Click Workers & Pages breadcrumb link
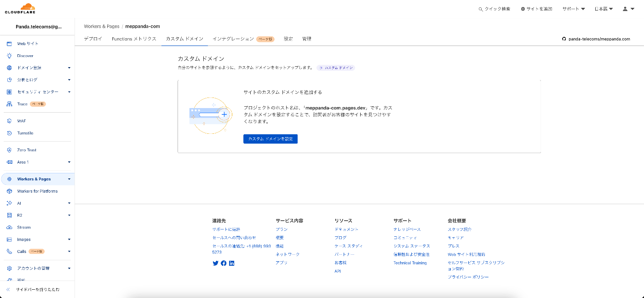Viewport: 644px width, 298px height. [x=102, y=27]
